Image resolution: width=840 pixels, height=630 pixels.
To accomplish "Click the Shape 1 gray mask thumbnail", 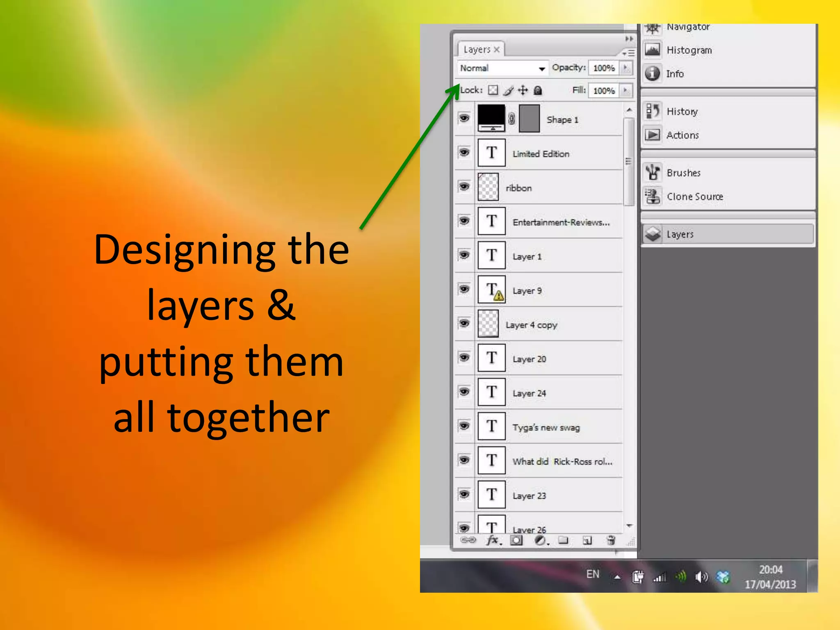I will pos(529,118).
